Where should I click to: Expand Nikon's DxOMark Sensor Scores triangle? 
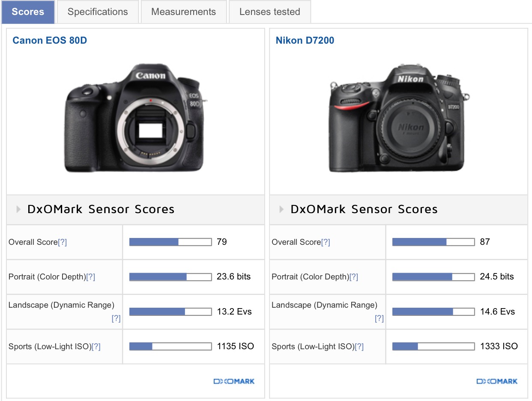[281, 209]
